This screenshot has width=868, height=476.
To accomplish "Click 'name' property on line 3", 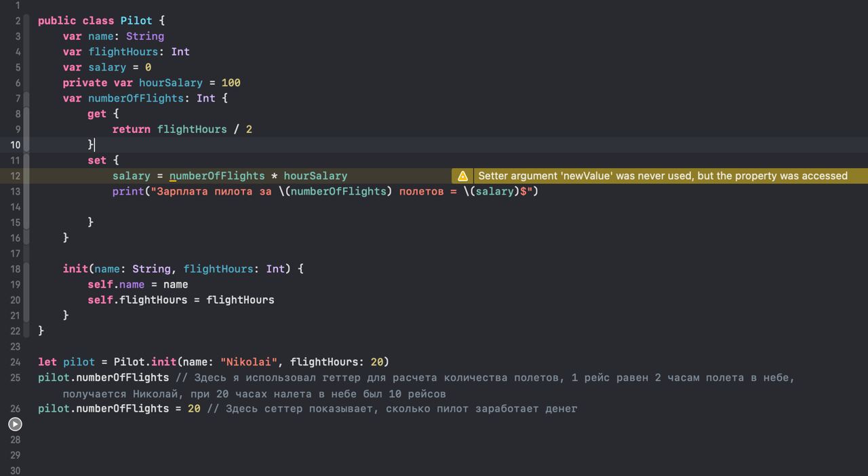I will click(100, 36).
